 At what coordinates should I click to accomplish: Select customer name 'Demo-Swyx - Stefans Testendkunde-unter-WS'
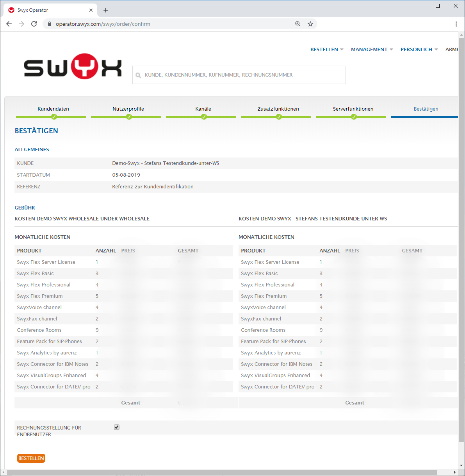pyautogui.click(x=166, y=163)
